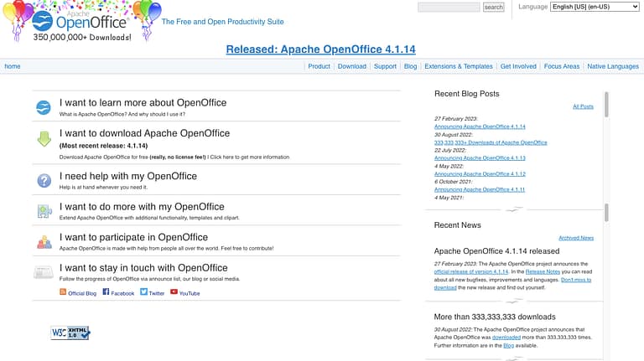Open the Download menu item
The image size is (644, 361).
(x=351, y=66)
